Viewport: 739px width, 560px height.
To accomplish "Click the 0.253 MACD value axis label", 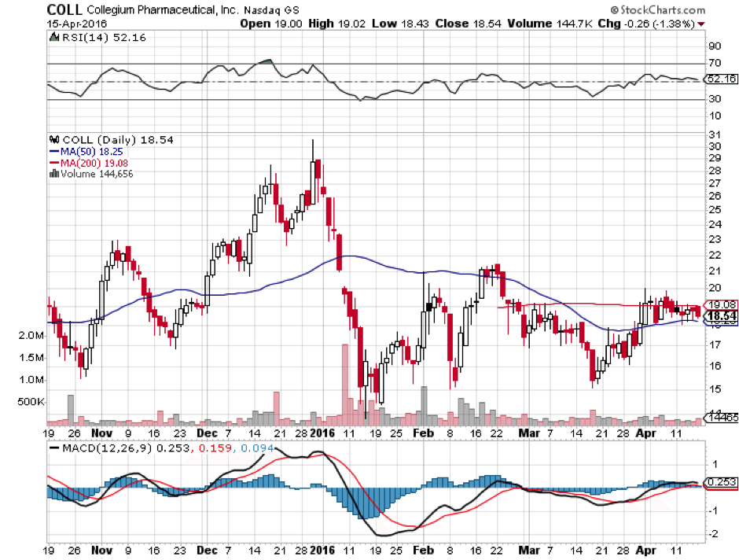I will pyautogui.click(x=721, y=483).
